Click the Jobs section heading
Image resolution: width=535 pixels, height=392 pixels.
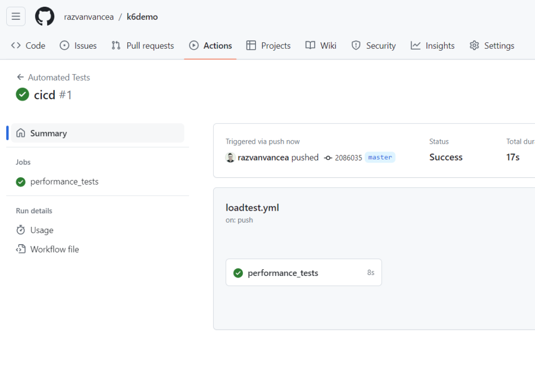(x=23, y=162)
